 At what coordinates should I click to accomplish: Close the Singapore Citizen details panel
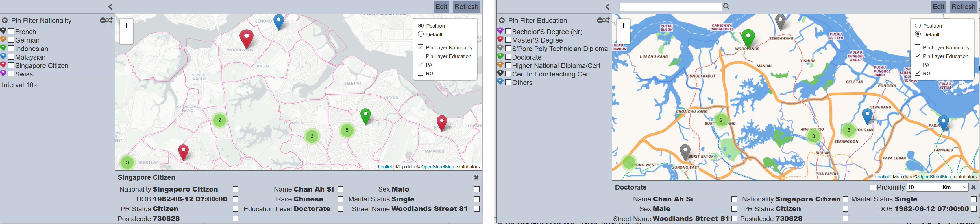pyautogui.click(x=476, y=178)
